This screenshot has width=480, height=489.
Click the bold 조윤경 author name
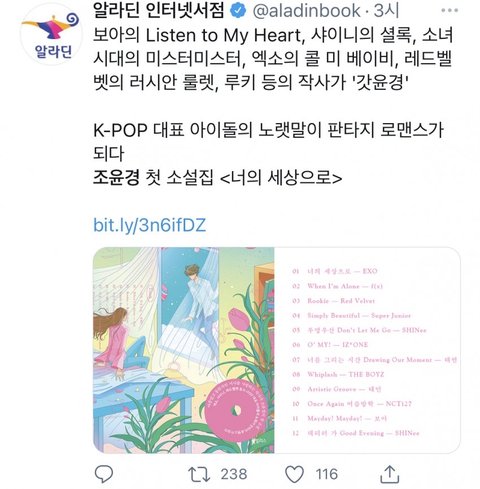click(116, 177)
